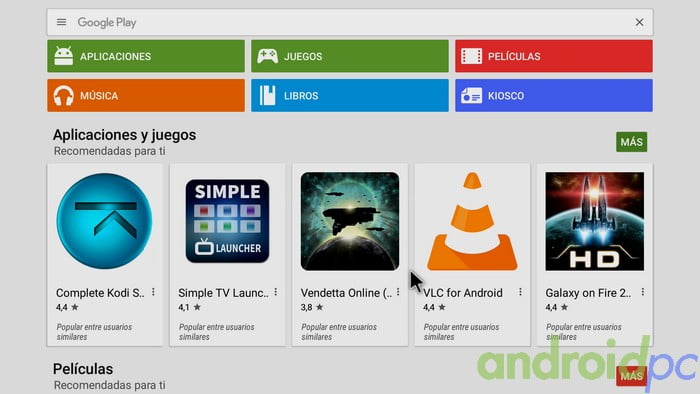Click the 4,4 rating under Galaxy on Fire
This screenshot has height=394, width=700.
(556, 307)
